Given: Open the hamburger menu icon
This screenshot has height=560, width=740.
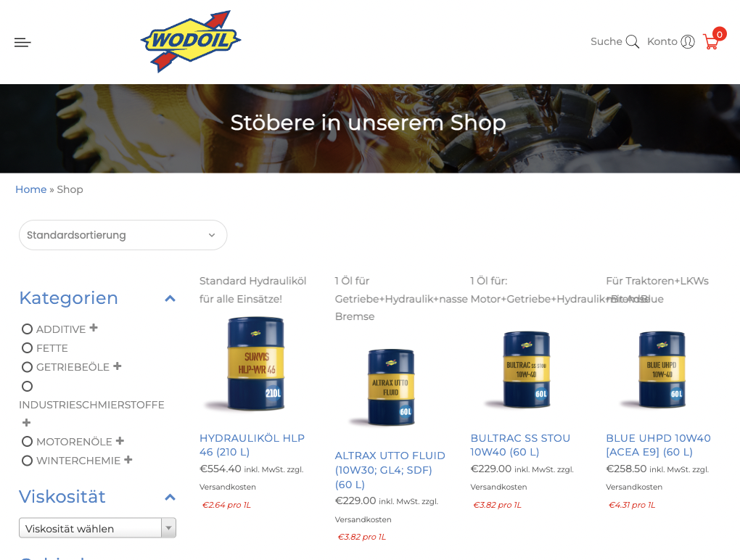Looking at the screenshot, I should (x=22, y=43).
